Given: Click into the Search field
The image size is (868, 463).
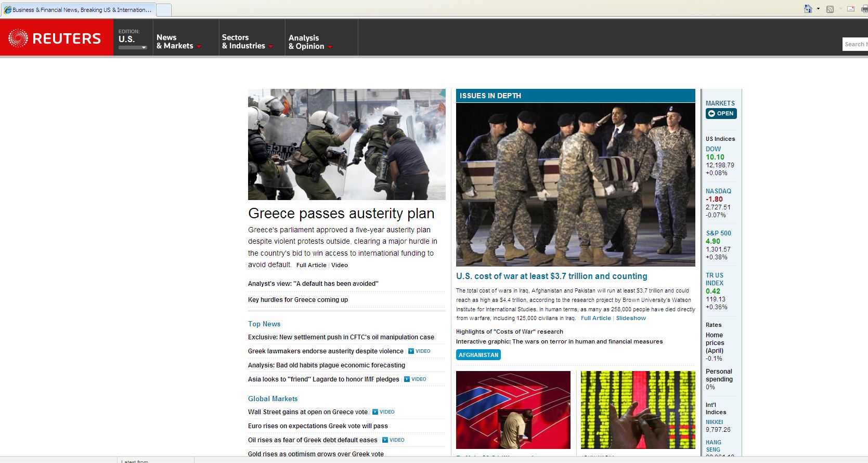Looking at the screenshot, I should point(856,44).
